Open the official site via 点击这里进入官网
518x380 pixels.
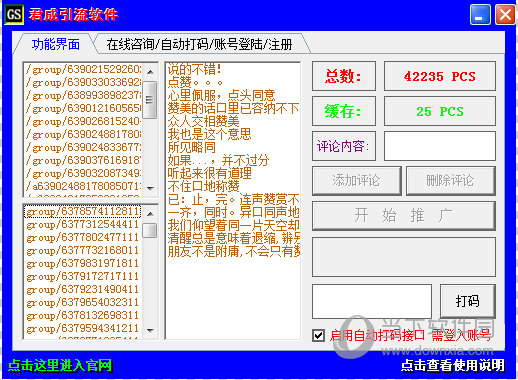[x=60, y=365]
